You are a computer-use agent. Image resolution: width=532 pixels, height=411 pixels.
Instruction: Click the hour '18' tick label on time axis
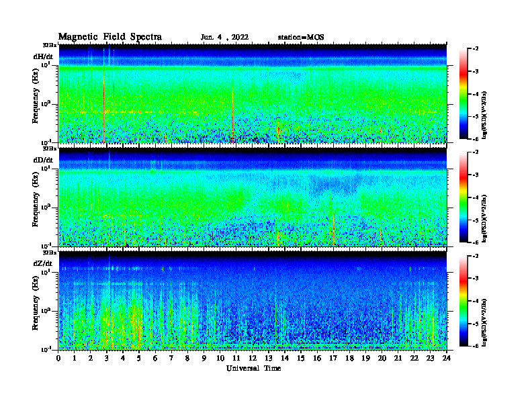pyautogui.click(x=349, y=358)
